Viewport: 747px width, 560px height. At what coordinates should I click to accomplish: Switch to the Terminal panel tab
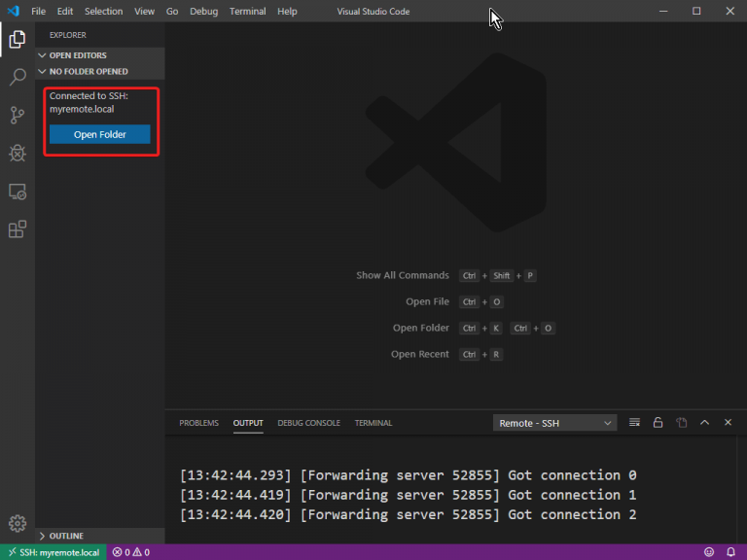tap(373, 423)
